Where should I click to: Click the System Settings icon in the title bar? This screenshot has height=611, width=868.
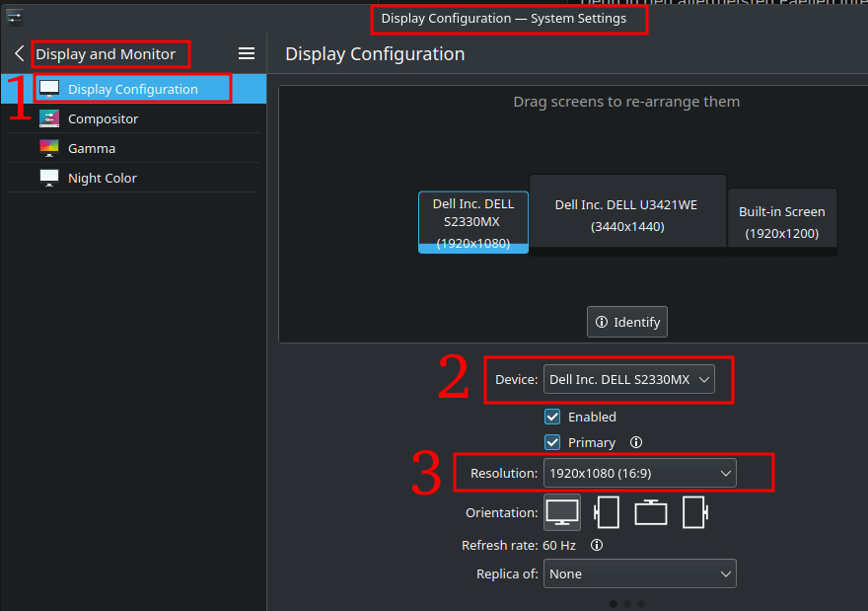15,18
